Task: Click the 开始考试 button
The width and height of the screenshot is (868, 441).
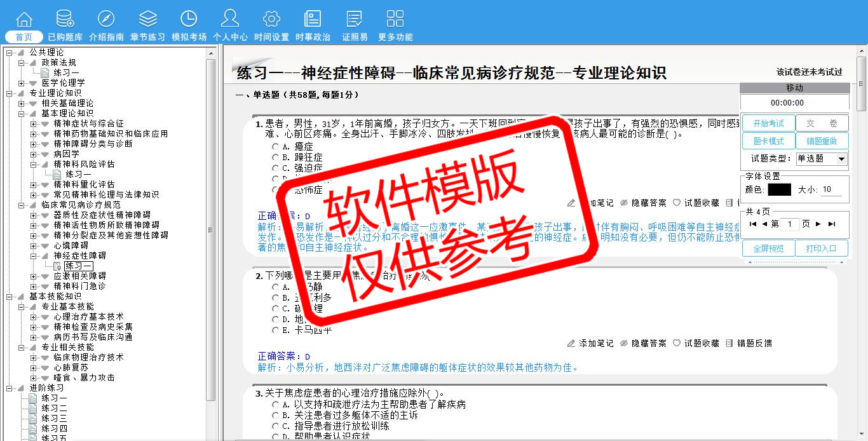Action: pyautogui.click(x=768, y=123)
